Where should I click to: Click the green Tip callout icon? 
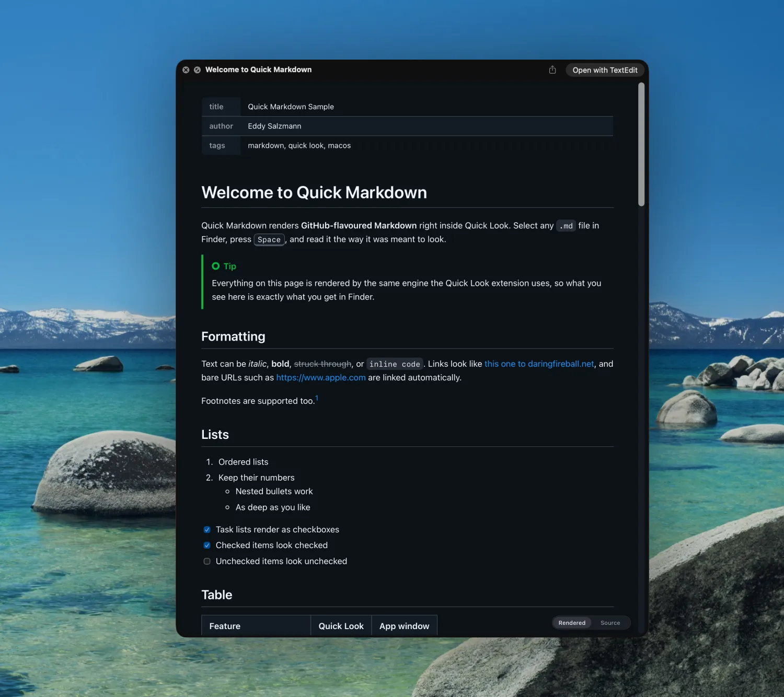click(x=215, y=266)
